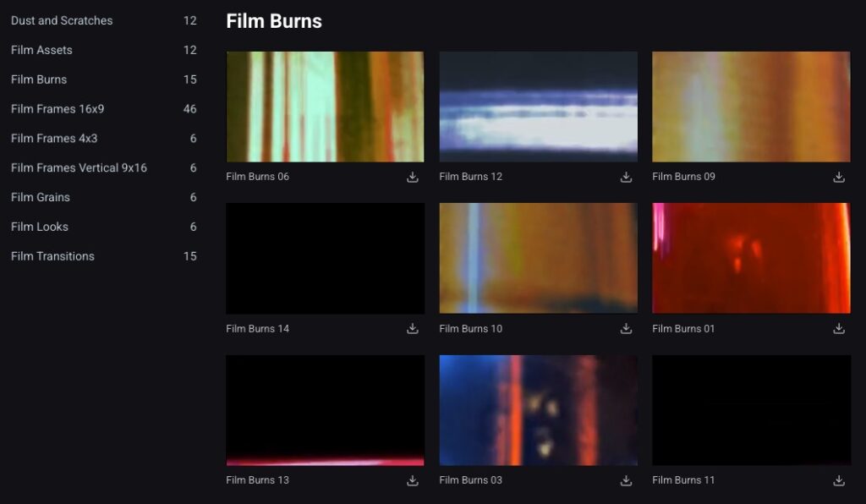The image size is (866, 504).
Task: Download the Film Burns 06 asset
Action: pyautogui.click(x=413, y=177)
